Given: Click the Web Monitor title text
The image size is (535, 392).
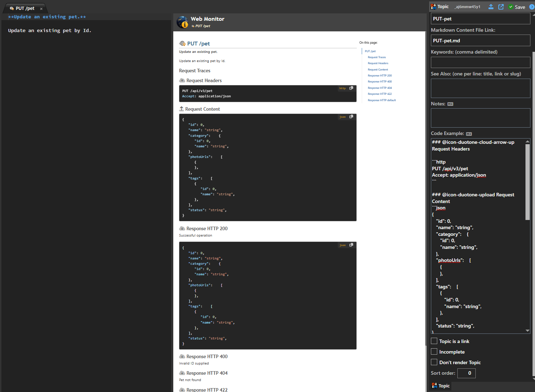Looking at the screenshot, I should coord(208,19).
